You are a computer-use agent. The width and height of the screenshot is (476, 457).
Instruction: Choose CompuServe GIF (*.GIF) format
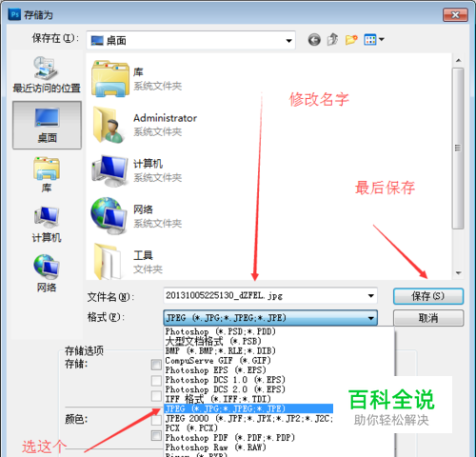(x=218, y=361)
